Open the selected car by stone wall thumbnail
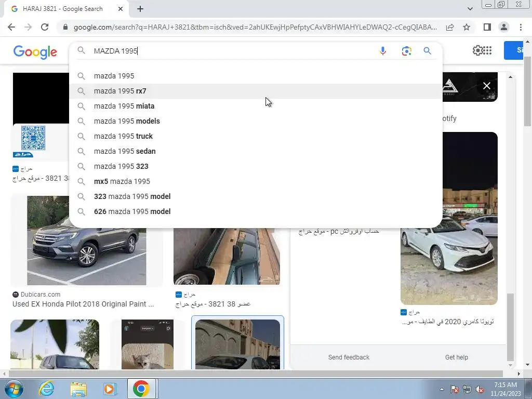The image size is (532, 399). (x=237, y=344)
